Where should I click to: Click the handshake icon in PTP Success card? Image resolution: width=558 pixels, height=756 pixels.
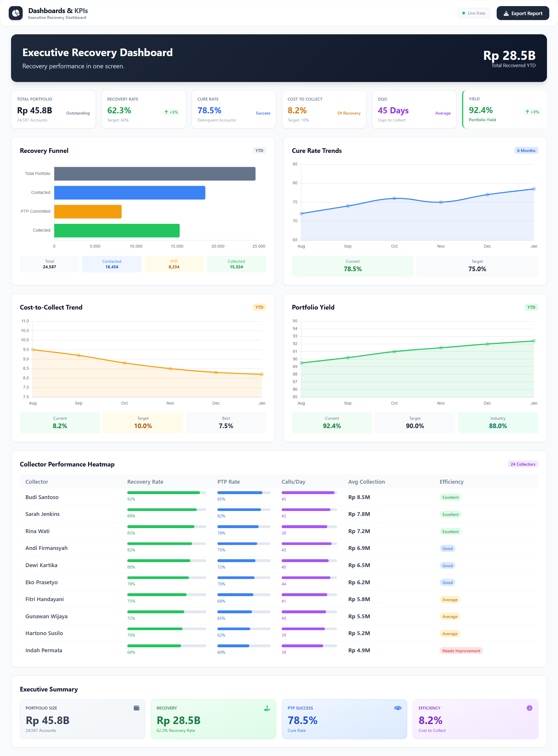pos(398,708)
